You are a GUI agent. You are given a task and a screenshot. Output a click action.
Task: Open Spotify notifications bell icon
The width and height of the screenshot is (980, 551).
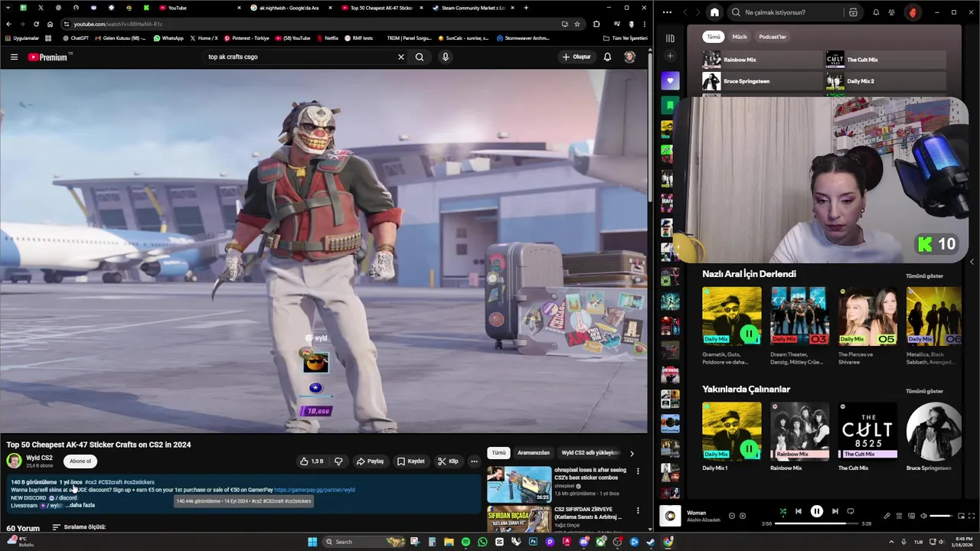pos(877,12)
